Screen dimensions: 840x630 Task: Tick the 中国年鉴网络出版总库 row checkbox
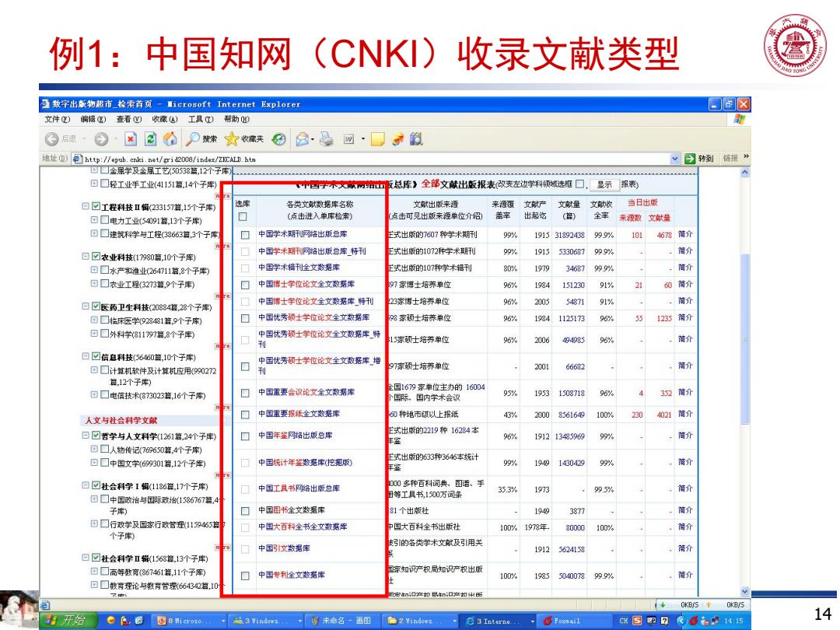245,436
